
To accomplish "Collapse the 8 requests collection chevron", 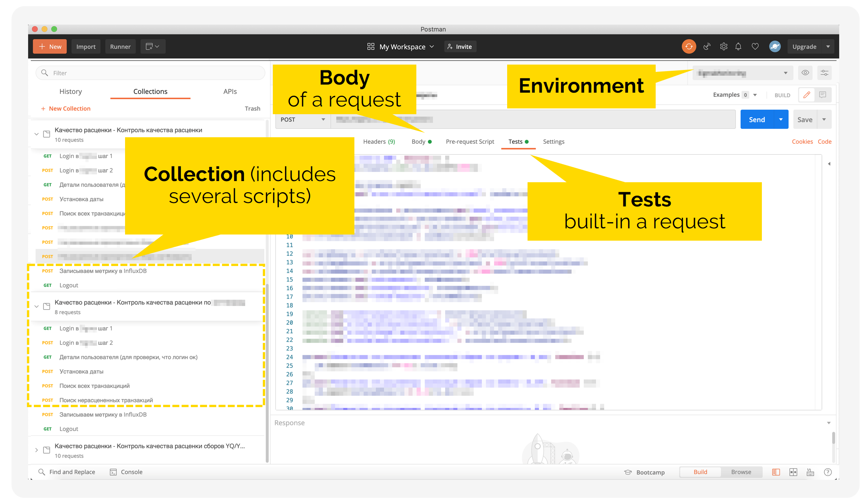I will coord(37,306).
